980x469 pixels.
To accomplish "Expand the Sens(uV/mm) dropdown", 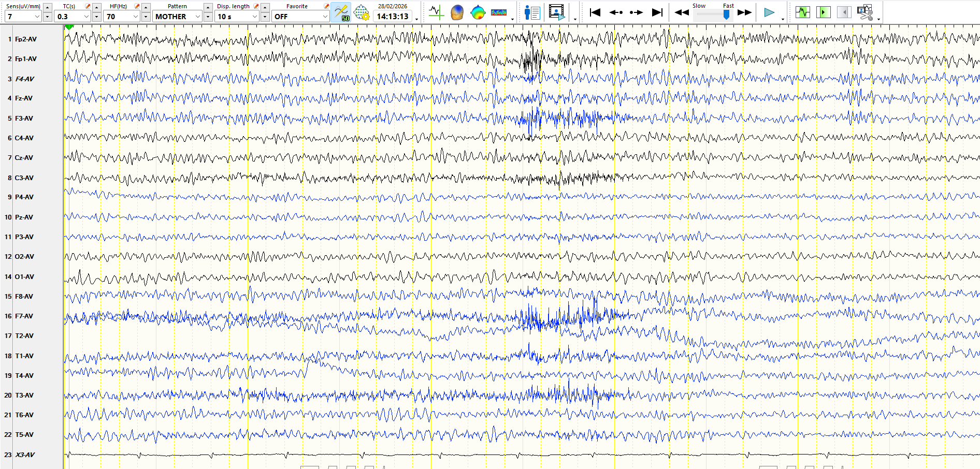I will [37, 17].
